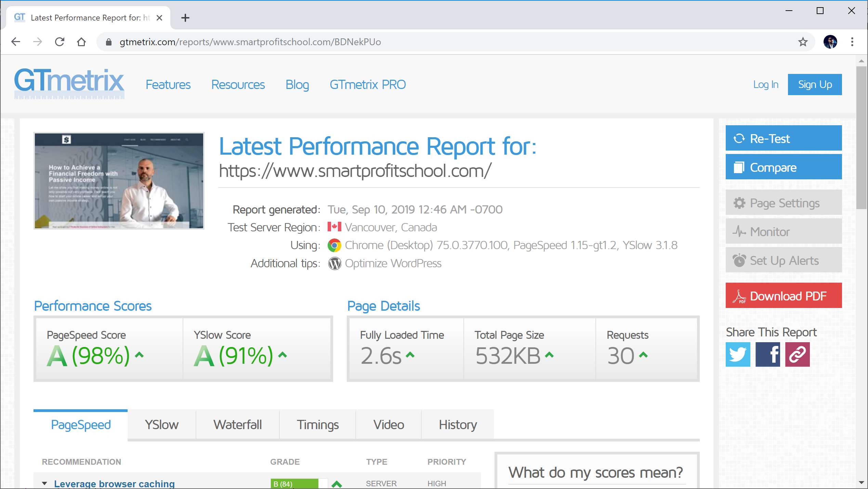Expand Leverage browser caching row triangle
This screenshot has width=868, height=489.
44,484
